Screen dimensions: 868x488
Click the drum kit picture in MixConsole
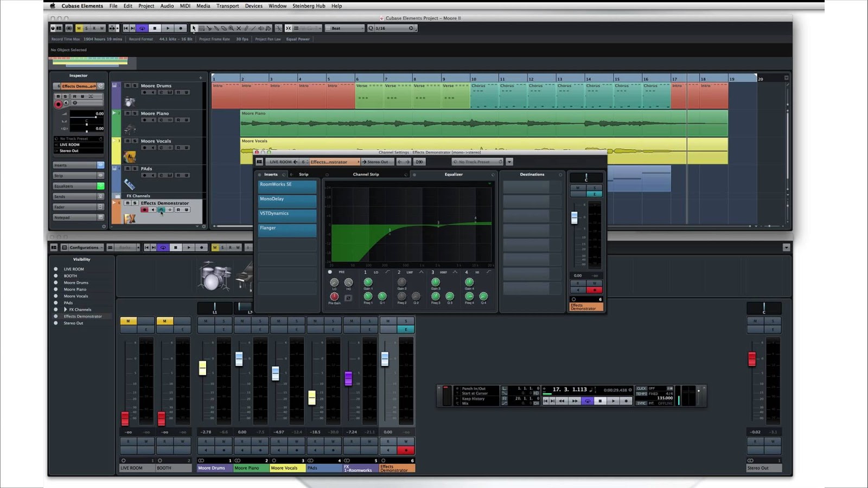(215, 276)
